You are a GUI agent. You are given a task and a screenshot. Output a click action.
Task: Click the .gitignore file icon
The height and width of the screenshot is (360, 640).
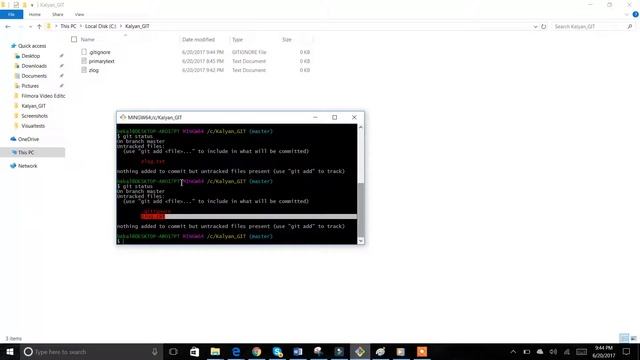click(84, 52)
